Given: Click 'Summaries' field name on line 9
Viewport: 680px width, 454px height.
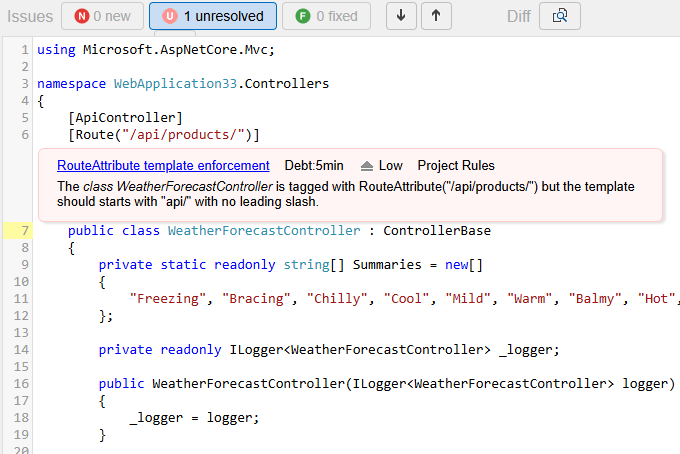Looking at the screenshot, I should pos(385,265).
